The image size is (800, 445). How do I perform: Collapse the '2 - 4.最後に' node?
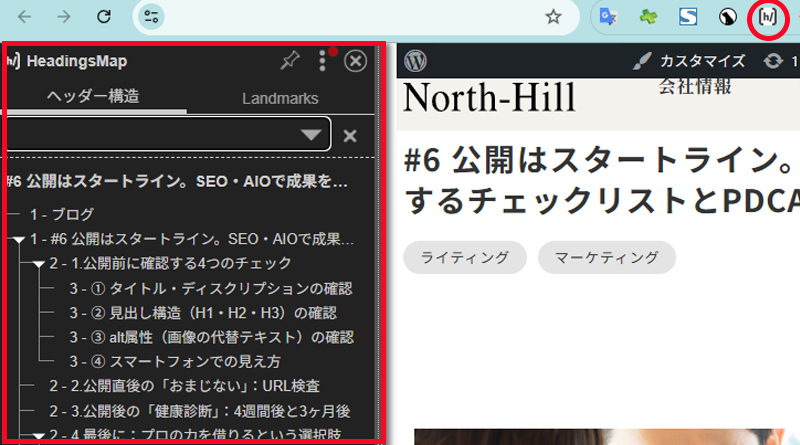[38, 436]
